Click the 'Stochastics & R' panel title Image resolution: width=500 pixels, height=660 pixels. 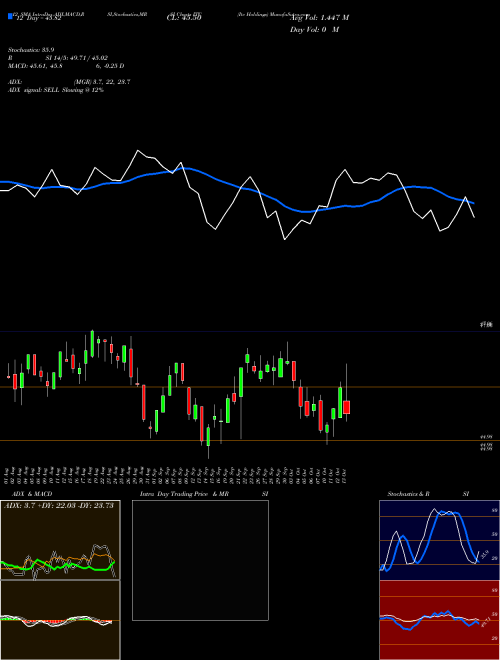408,494
